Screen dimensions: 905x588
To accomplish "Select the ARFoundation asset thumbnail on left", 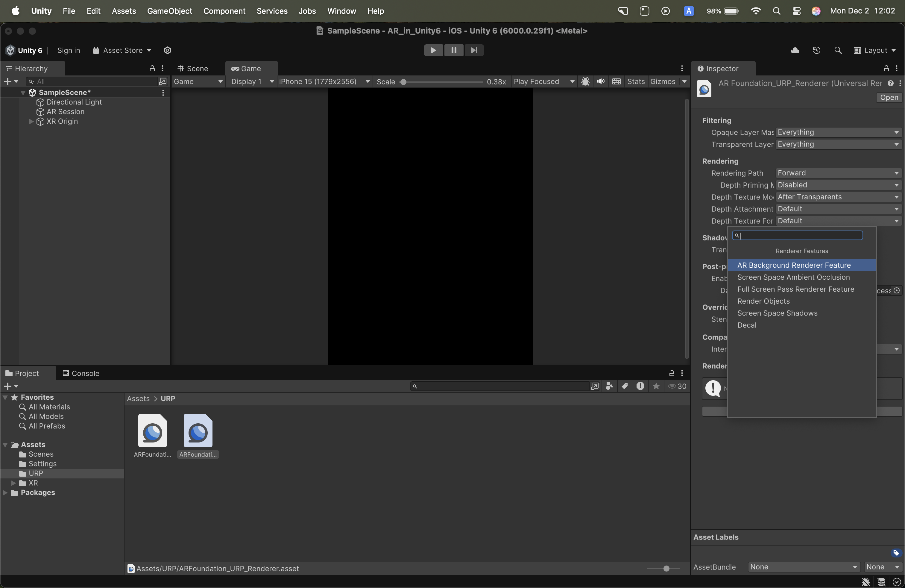I will tap(153, 431).
